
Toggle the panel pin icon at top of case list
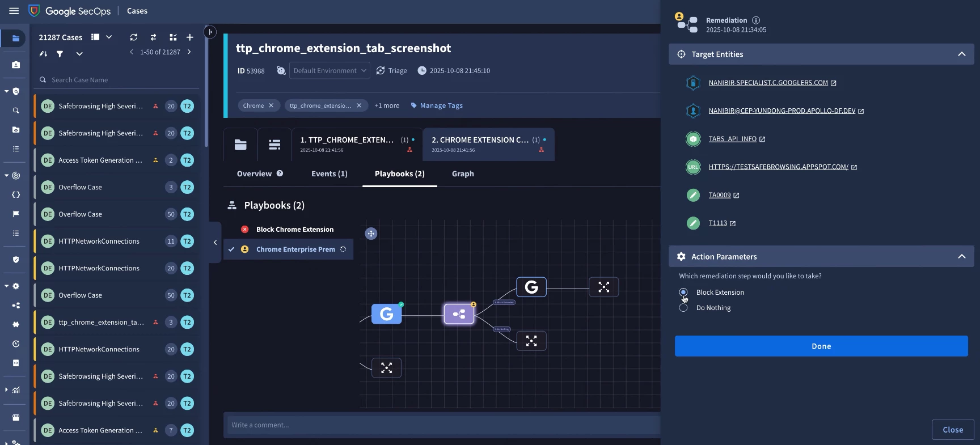click(x=210, y=32)
